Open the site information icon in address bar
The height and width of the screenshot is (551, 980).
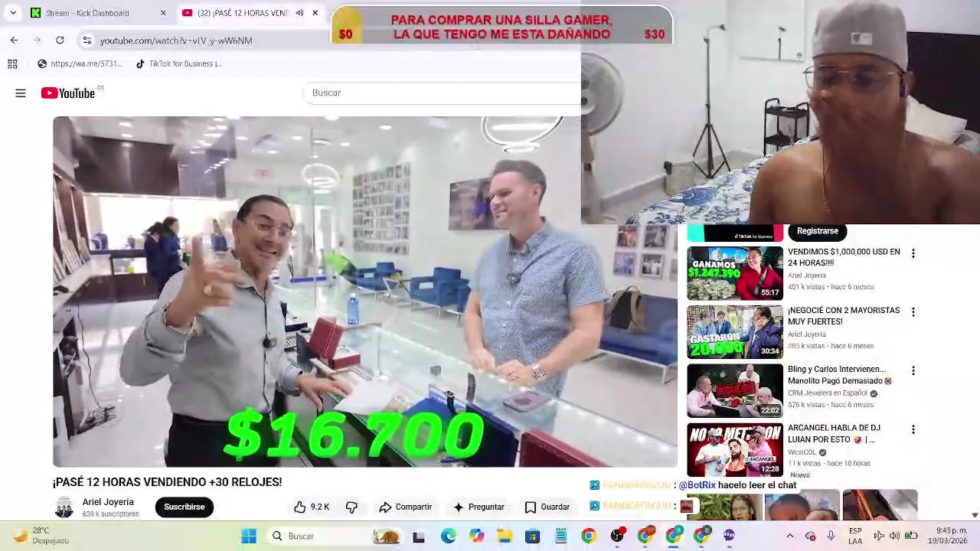tap(87, 41)
